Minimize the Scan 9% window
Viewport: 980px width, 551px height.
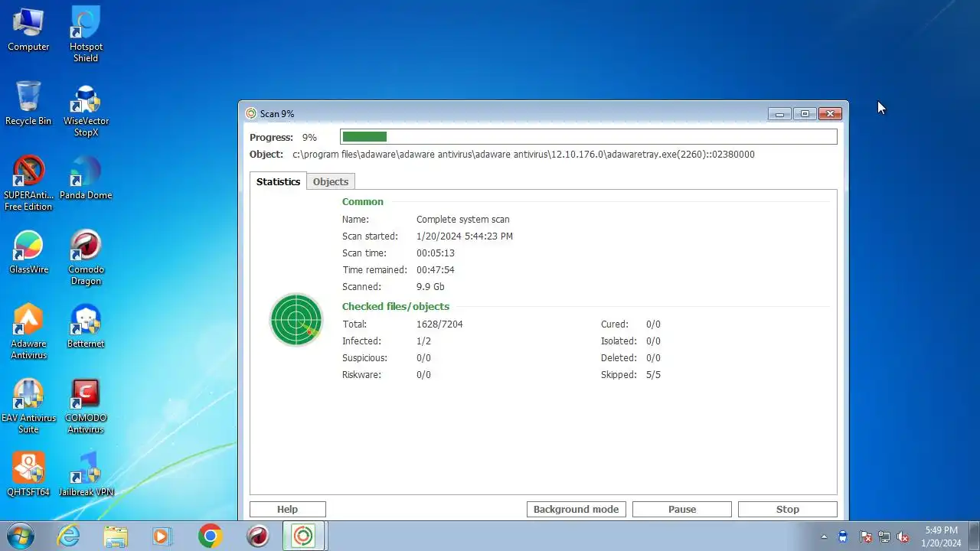coord(779,114)
